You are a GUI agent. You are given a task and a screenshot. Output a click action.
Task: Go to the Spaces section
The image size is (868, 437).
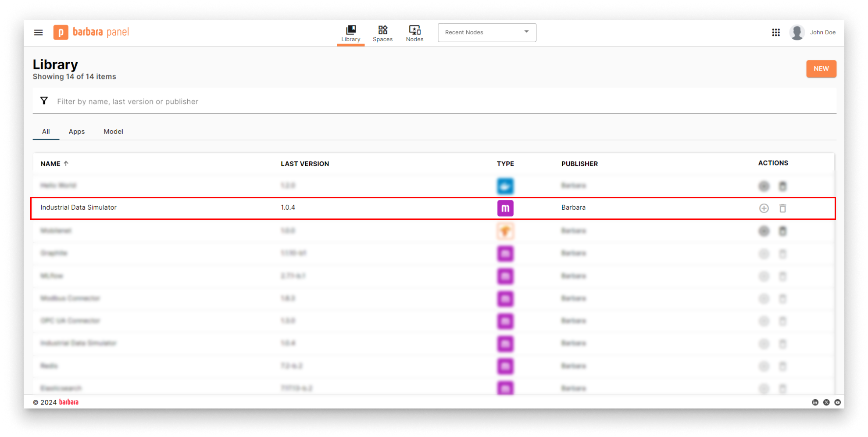pyautogui.click(x=382, y=33)
